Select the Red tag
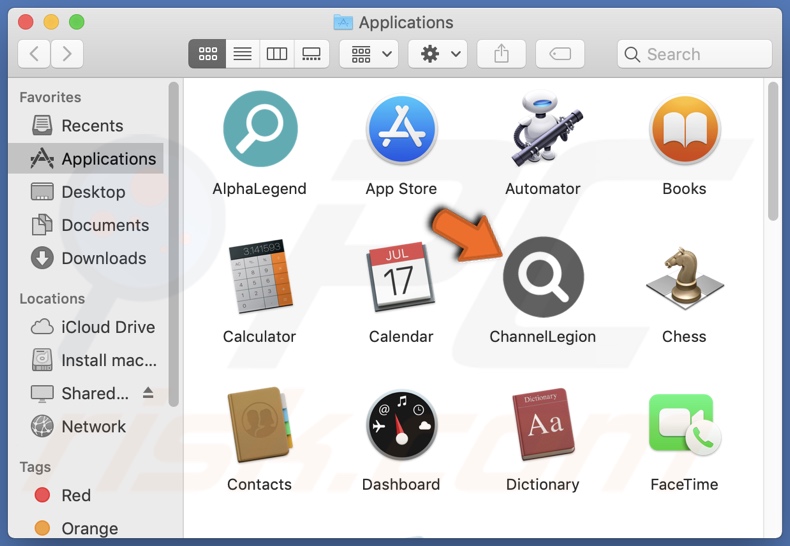The image size is (790, 546). click(86, 495)
